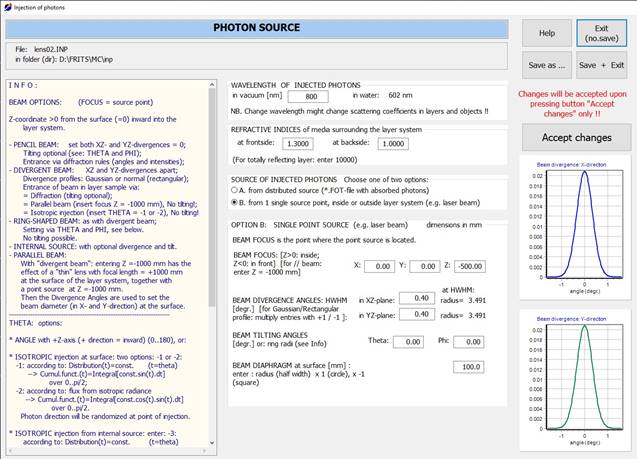Click the Save as ... button
Image resolution: width=637 pixels, height=459 pixels.
pyautogui.click(x=547, y=65)
